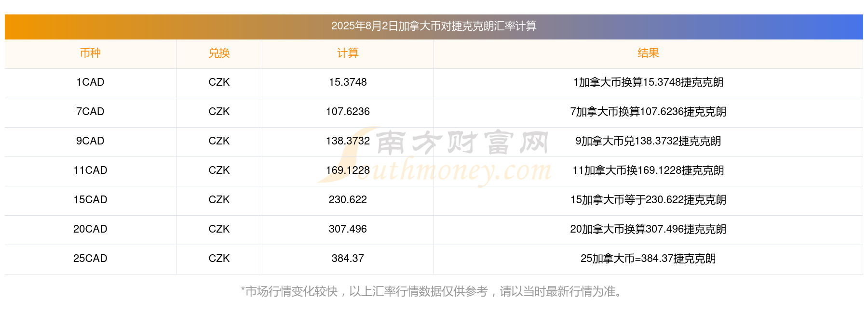This screenshot has width=868, height=313.
Task: Select the '9CAD' cell
Action: pos(90,141)
